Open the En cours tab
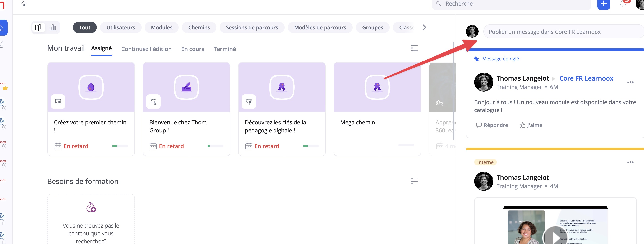The height and width of the screenshot is (244, 644). pos(192,49)
